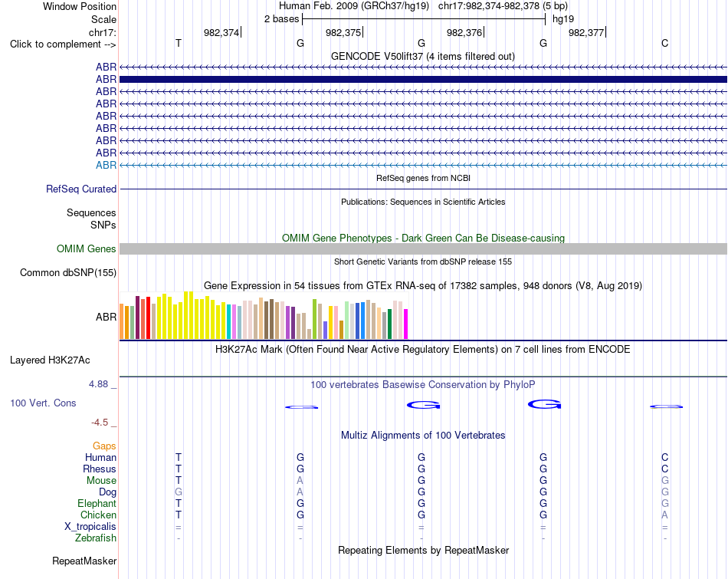
Task: Click the Rhesus species label
Action: pyautogui.click(x=100, y=469)
